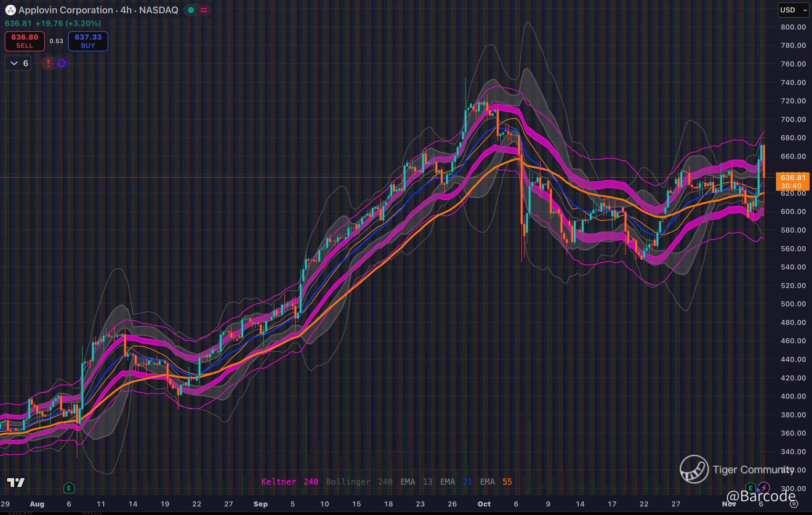Click the 636.80 SELL button
Screen dimensions: 812x515
coord(24,41)
